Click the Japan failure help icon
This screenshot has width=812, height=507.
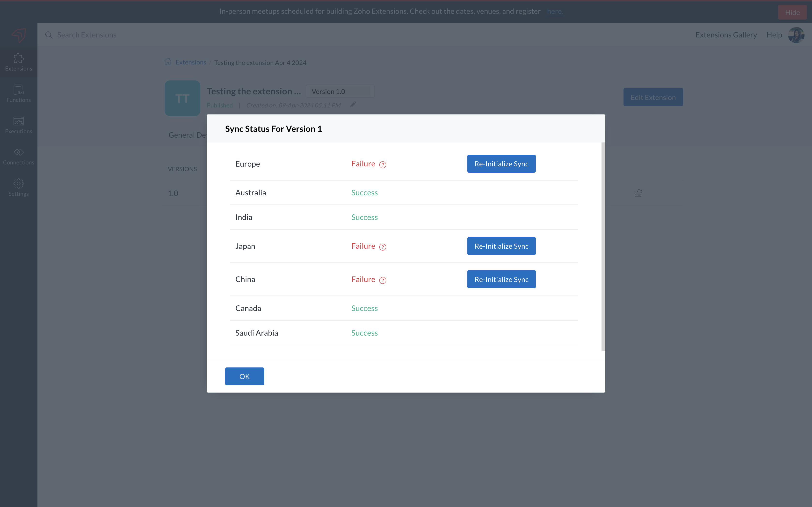pos(383,247)
